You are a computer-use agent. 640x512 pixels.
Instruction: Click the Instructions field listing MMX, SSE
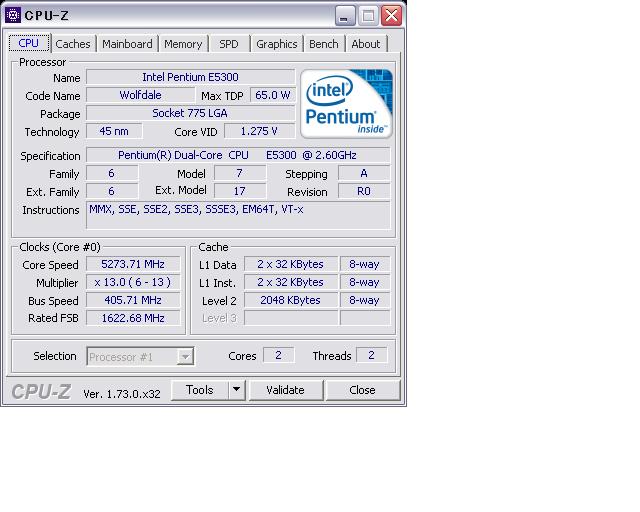(238, 215)
